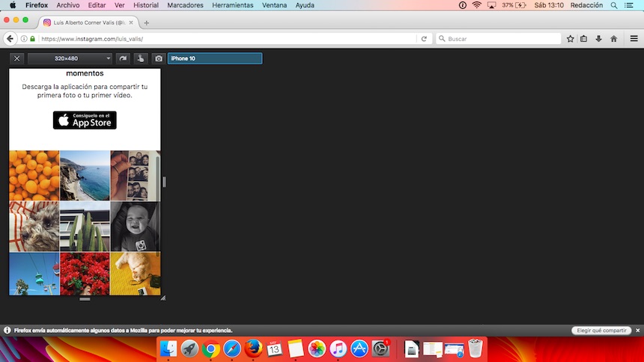The image size is (644, 362).
Task: Bookmark this page with the star icon
Action: pos(571,39)
